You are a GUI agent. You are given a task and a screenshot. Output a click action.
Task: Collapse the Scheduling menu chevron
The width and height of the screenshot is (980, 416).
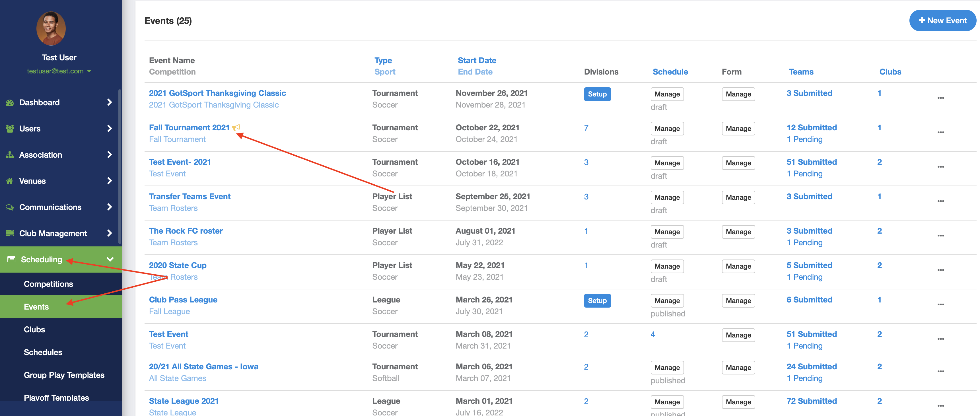point(110,259)
